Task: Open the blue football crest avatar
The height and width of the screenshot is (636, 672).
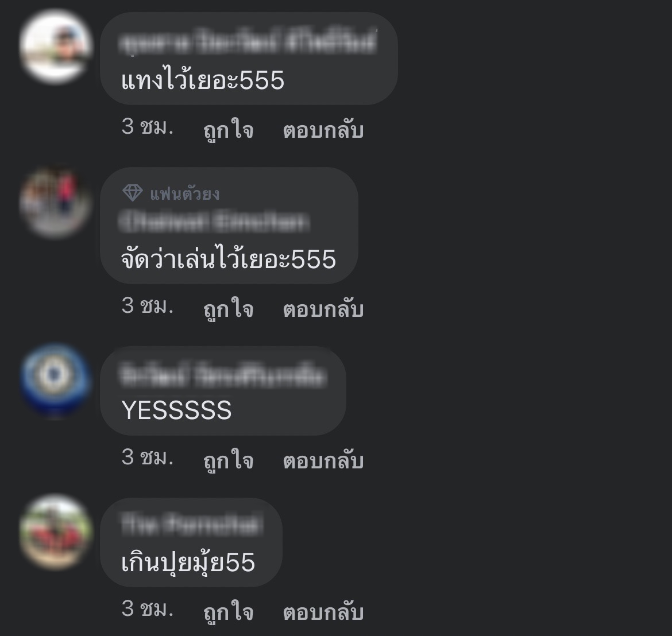Action: (55, 381)
